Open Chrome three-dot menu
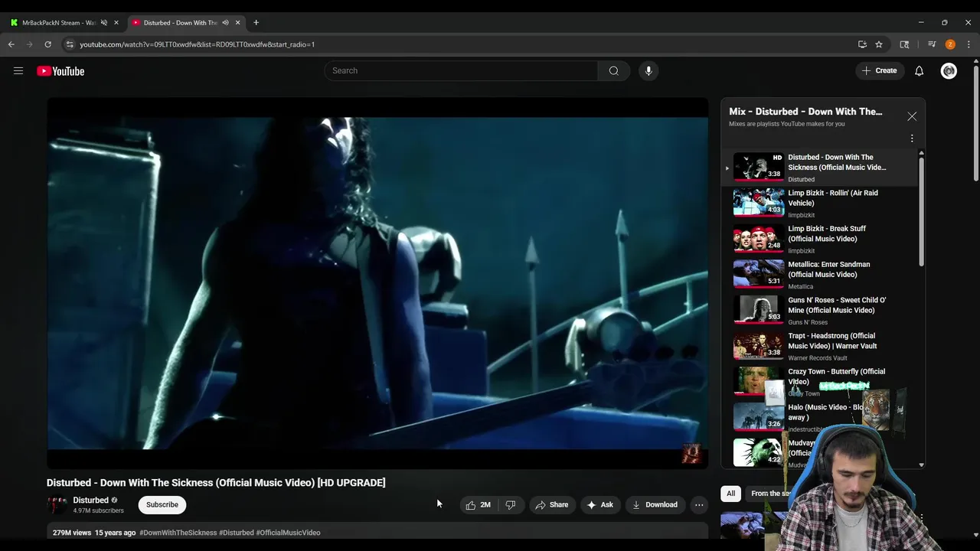This screenshot has width=980, height=551. [x=969, y=44]
